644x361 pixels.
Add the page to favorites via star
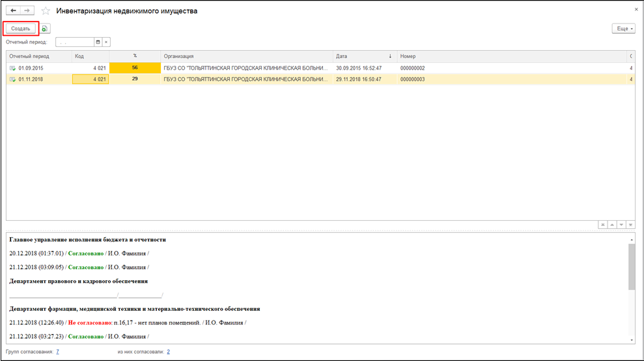pos(46,11)
